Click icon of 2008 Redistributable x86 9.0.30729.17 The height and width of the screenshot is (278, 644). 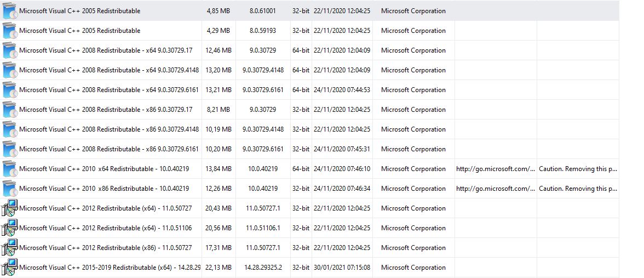click(10, 110)
